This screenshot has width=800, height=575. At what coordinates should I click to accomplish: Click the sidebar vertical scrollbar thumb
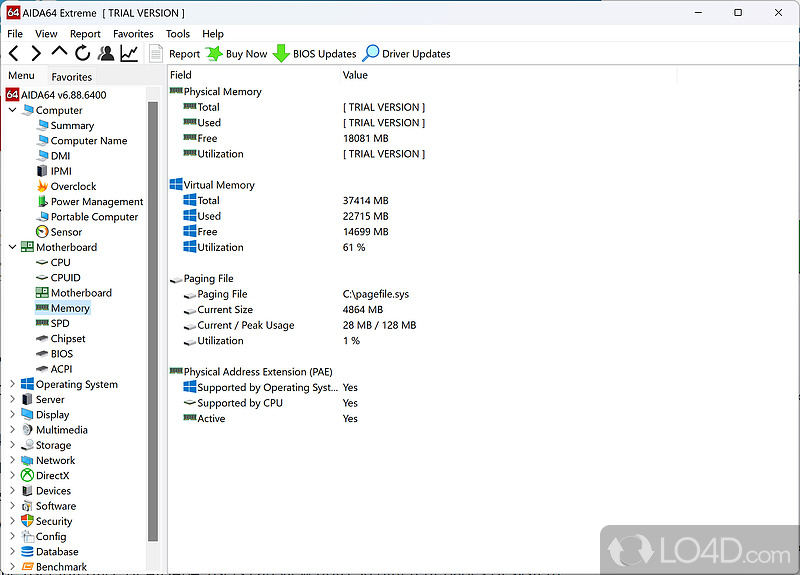click(x=153, y=321)
